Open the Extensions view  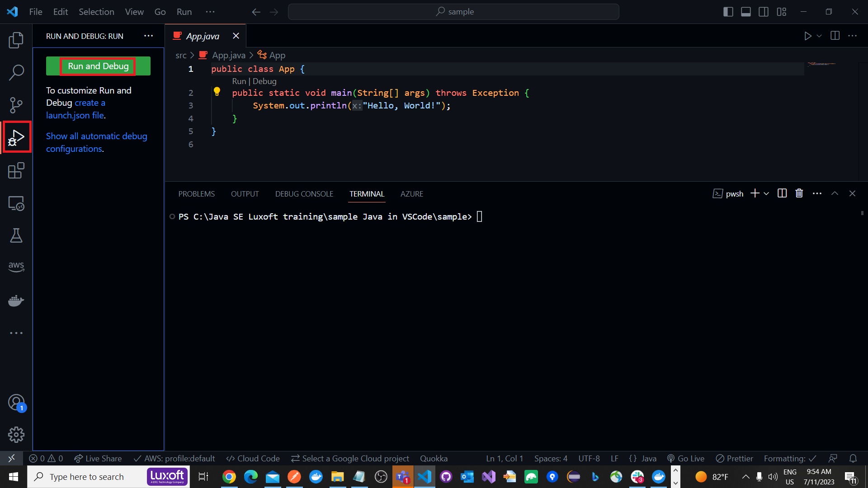coord(16,170)
